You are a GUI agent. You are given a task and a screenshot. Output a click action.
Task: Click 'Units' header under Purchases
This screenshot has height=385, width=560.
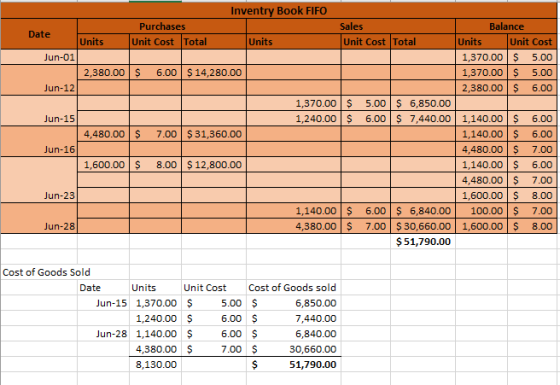(x=104, y=42)
